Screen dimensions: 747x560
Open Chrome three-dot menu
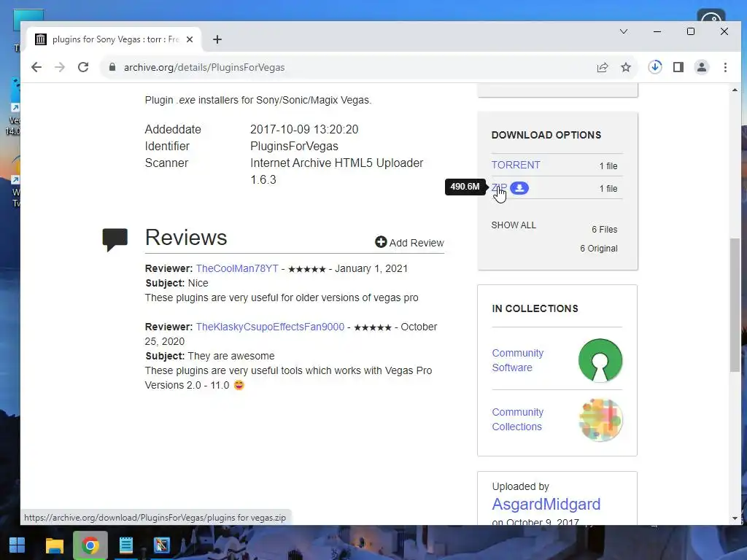[725, 67]
